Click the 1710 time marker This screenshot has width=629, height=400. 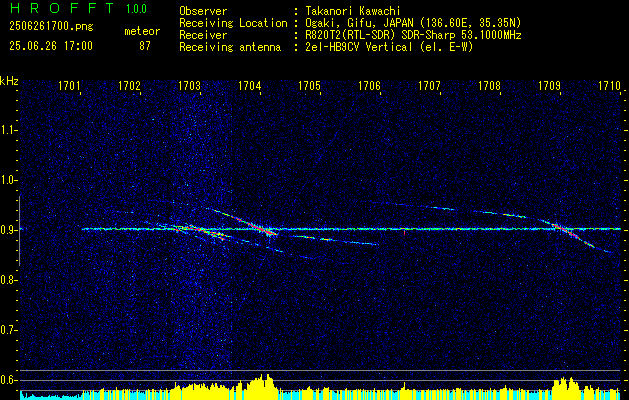click(609, 85)
